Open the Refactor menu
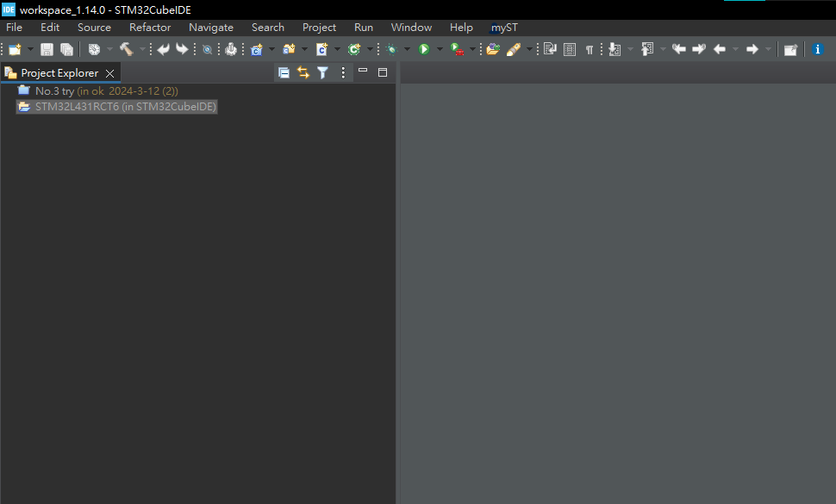Image resolution: width=836 pixels, height=504 pixels. pos(150,28)
